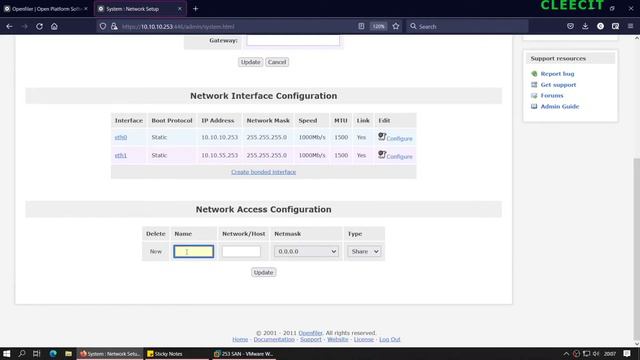Click the Get support icon
Screen dimensions: 640x360
[534, 85]
